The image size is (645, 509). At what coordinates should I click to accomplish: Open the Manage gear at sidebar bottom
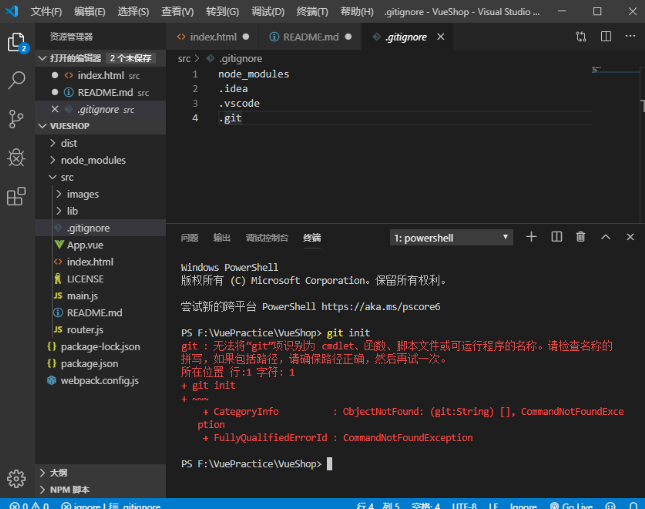point(16,479)
